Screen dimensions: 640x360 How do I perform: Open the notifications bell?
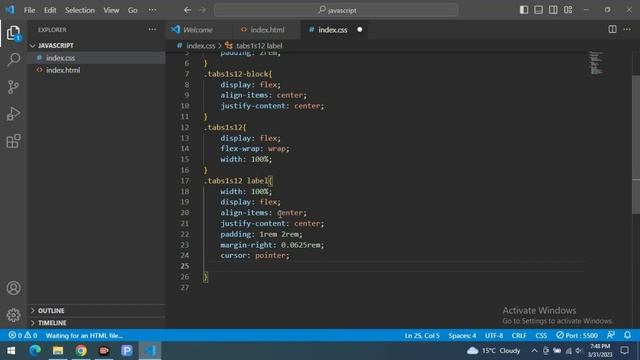point(627,336)
